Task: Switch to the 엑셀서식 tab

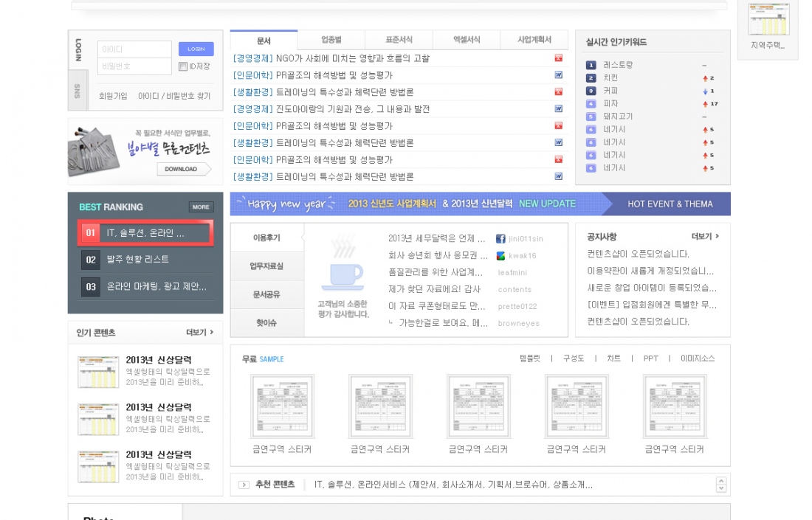Action: [x=466, y=40]
